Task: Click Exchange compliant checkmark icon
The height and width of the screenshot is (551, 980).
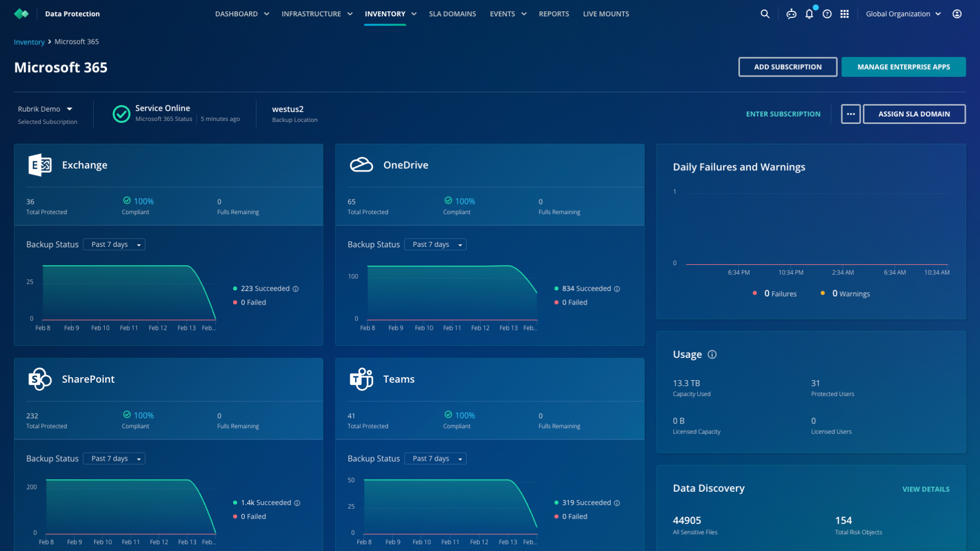Action: (x=127, y=200)
